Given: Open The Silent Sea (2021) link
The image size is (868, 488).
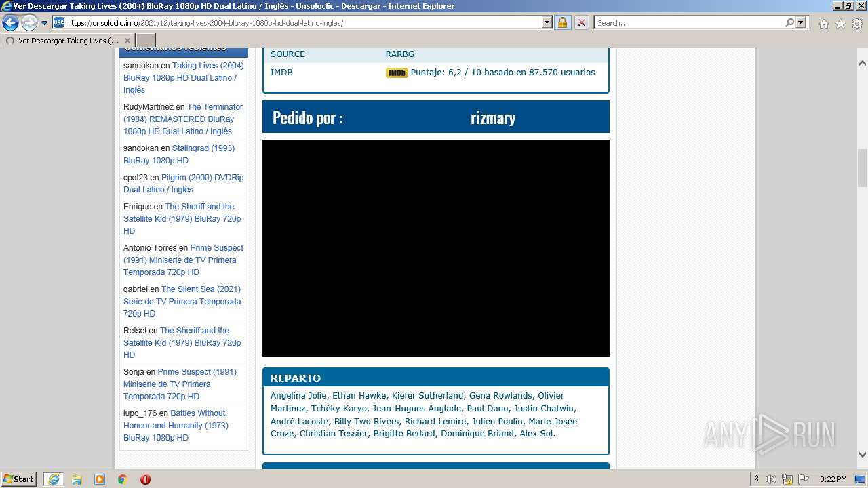Looking at the screenshot, I should coord(182,302).
